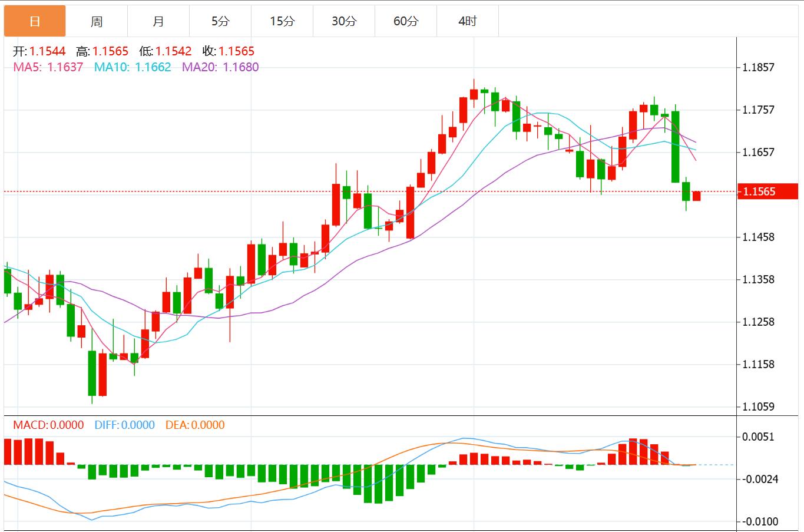
Task: Switch to the 日 (daily) timeframe tab
Action: [35, 20]
